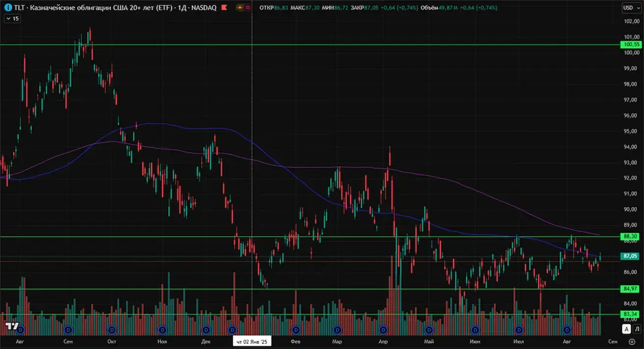Click the blue info icon before TLT

tap(8, 8)
